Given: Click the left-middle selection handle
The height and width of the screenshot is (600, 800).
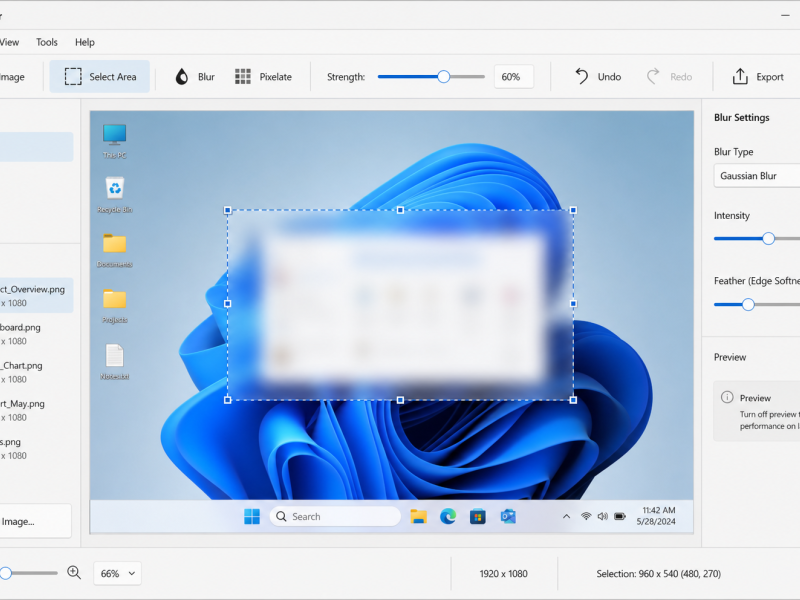Looking at the screenshot, I should point(228,304).
